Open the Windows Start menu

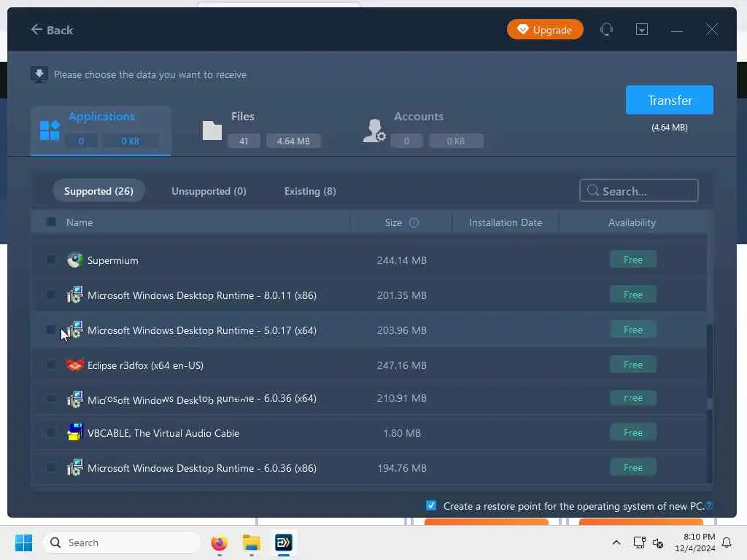pyautogui.click(x=23, y=542)
